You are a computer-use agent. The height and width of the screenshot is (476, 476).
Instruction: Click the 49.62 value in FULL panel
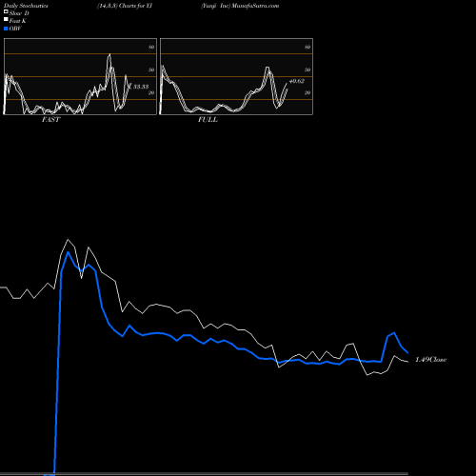pyautogui.click(x=297, y=81)
